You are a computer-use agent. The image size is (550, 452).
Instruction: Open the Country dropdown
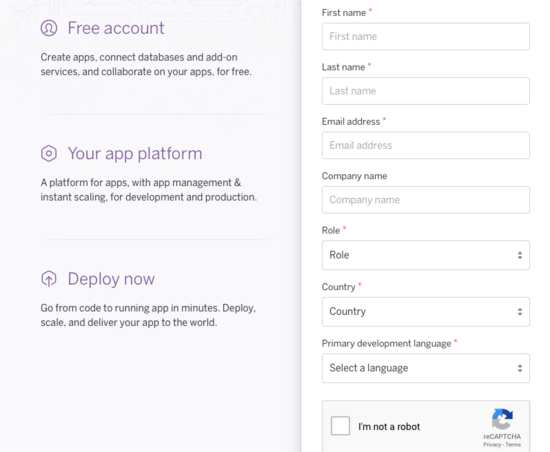(426, 312)
